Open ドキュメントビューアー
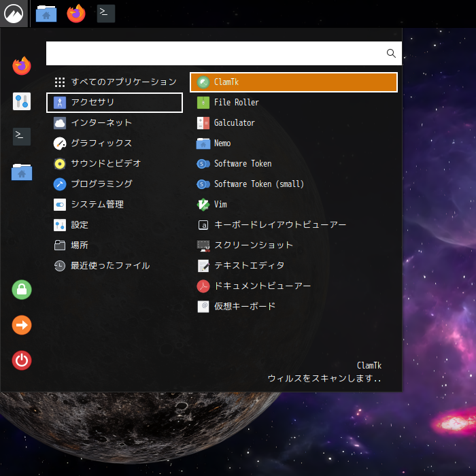 [294, 286]
